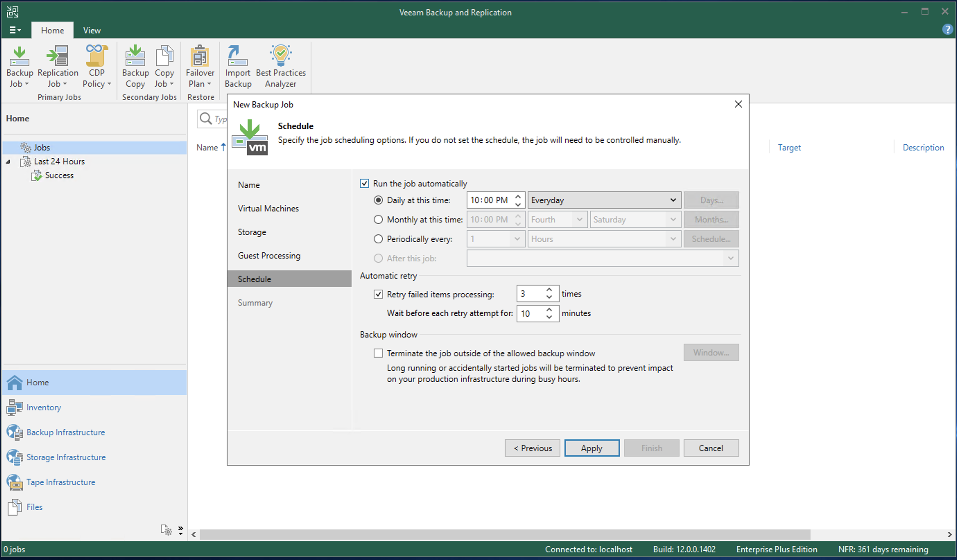Image resolution: width=957 pixels, height=560 pixels.
Task: Sort by the Target column header
Action: (789, 148)
